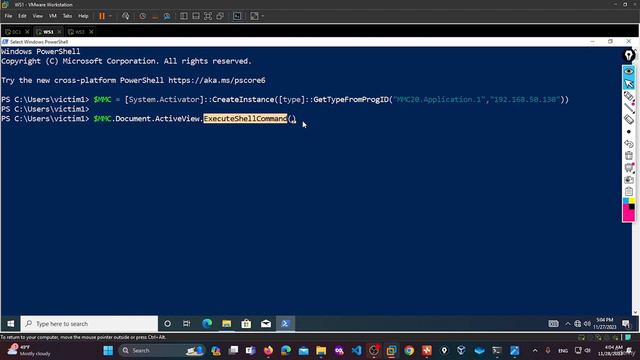Screen dimensions: 640x360
Task: Open Google Chrome from host taskbar
Action: pos(409,351)
